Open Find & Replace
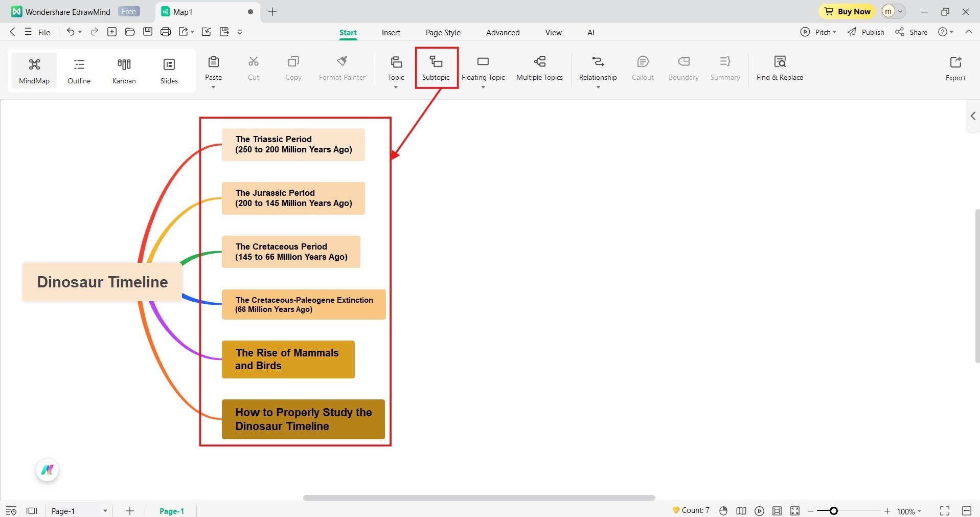The width and height of the screenshot is (980, 517). 779,68
